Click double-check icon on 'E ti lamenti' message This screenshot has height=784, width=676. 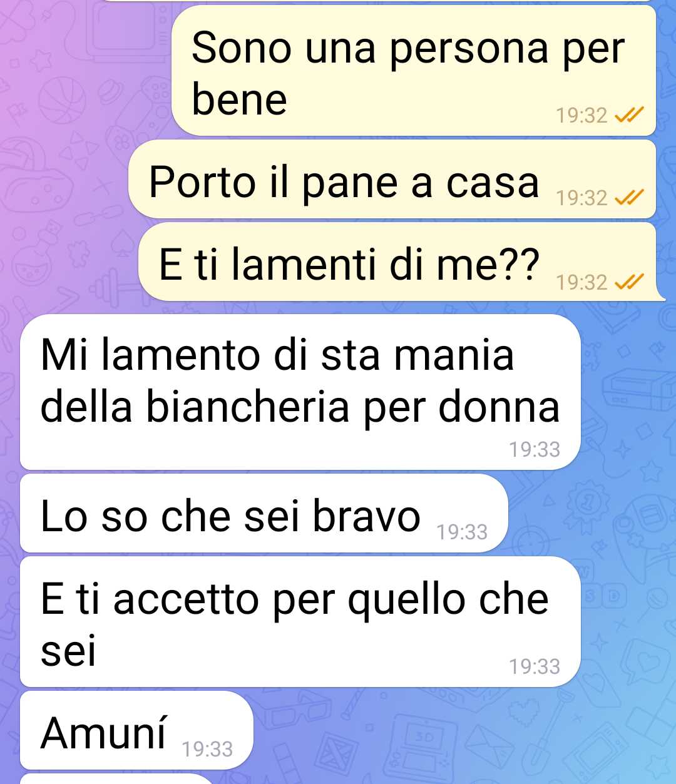(x=629, y=282)
